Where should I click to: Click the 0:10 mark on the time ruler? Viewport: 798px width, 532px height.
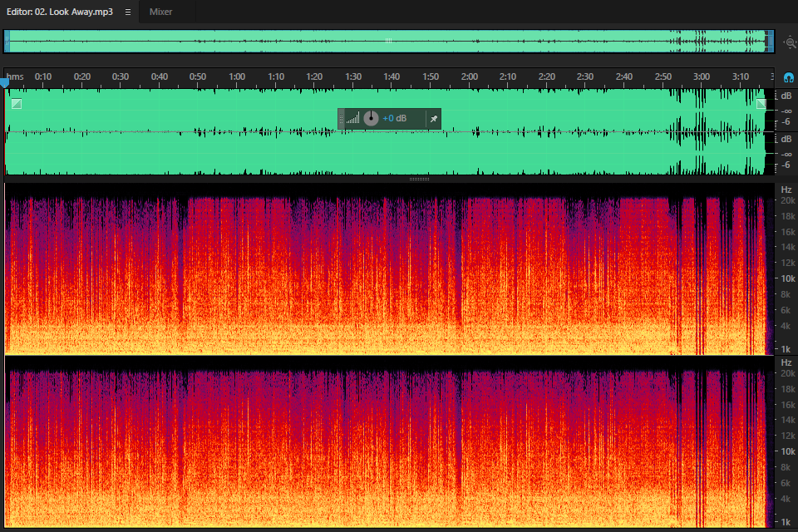coord(43,76)
